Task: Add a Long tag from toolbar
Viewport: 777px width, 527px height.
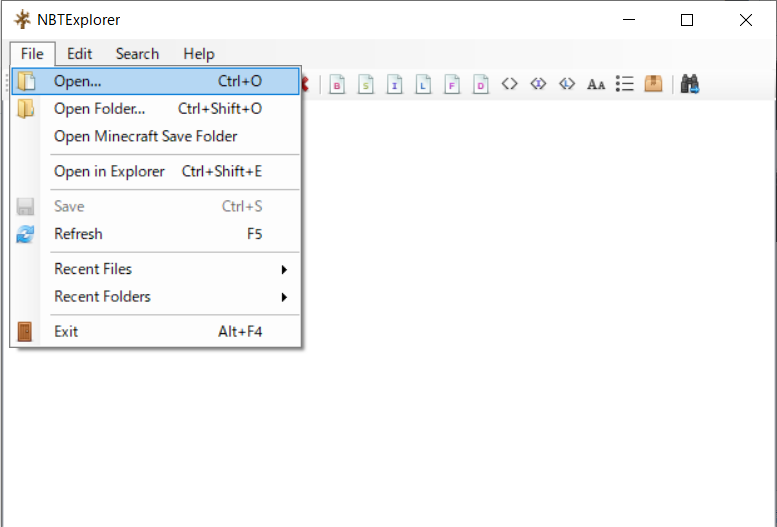Action: pyautogui.click(x=423, y=84)
